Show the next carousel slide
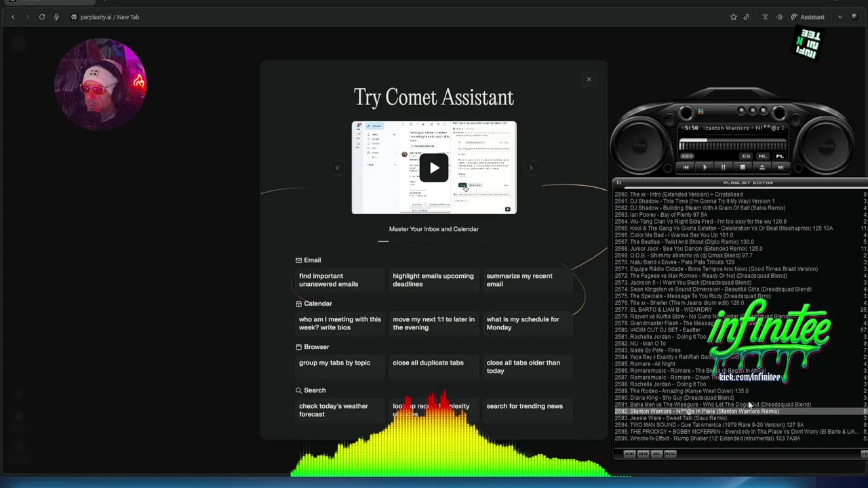This screenshot has height=488, width=868. [x=531, y=168]
